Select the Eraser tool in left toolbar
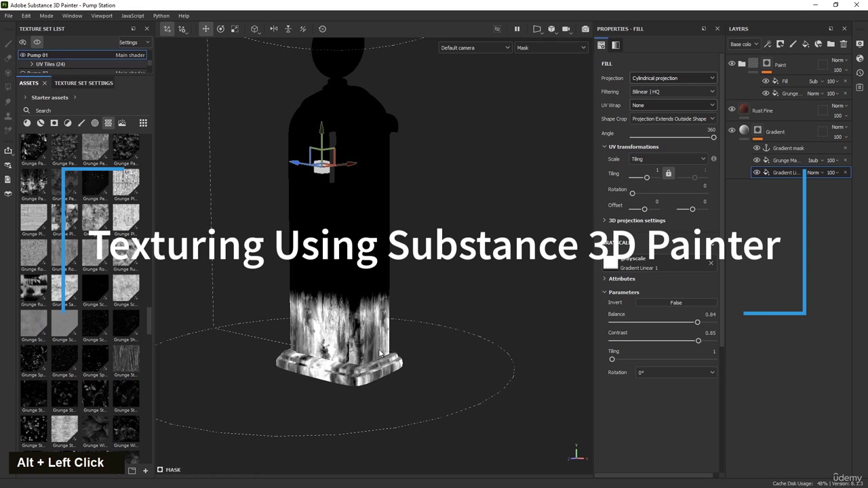This screenshot has height=488, width=868. tap(8, 58)
